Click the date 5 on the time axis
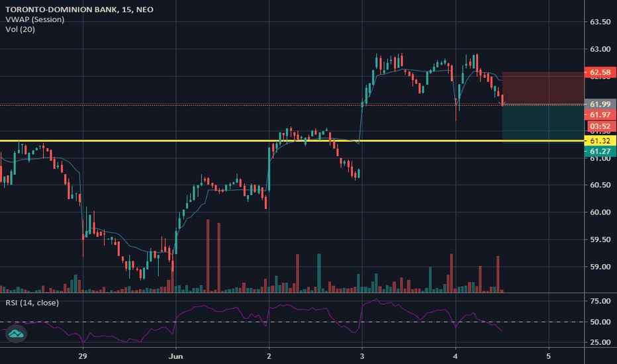This screenshot has height=364, width=617. [x=549, y=357]
